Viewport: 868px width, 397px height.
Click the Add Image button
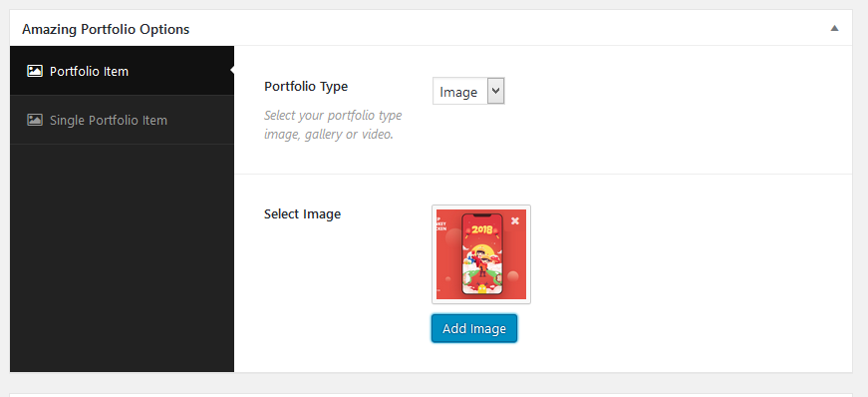[x=474, y=329]
